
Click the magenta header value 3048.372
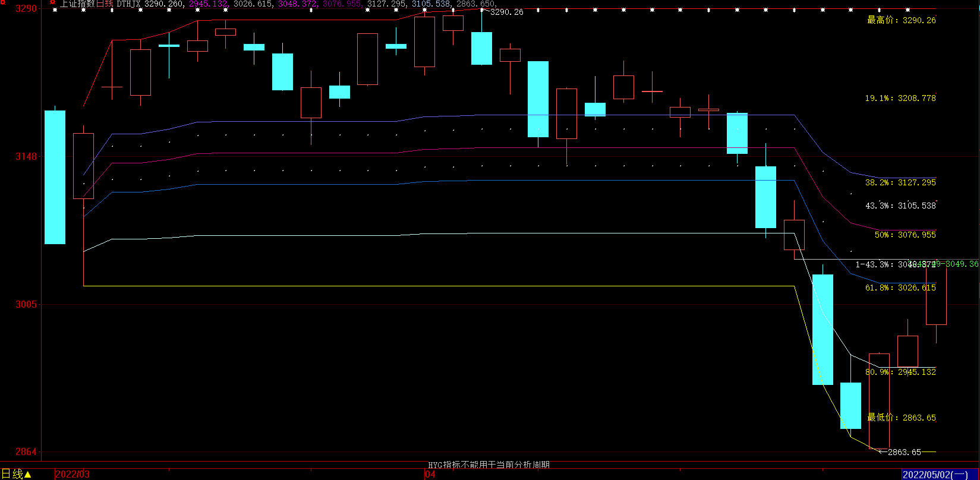[x=298, y=4]
